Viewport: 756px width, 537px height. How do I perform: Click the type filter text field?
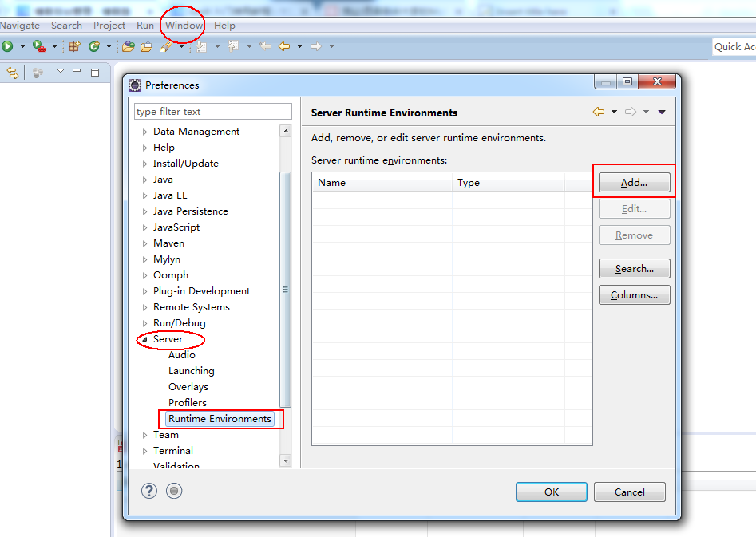212,112
